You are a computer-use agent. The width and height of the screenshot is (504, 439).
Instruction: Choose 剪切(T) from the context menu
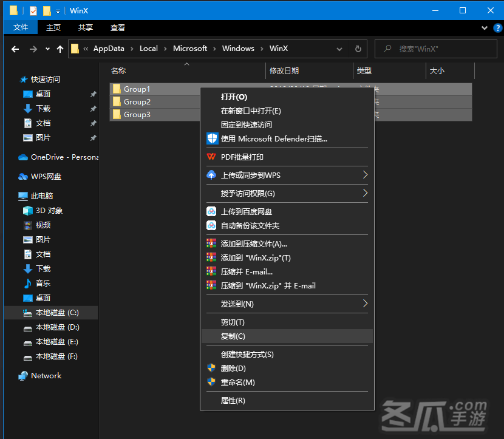tap(287, 322)
